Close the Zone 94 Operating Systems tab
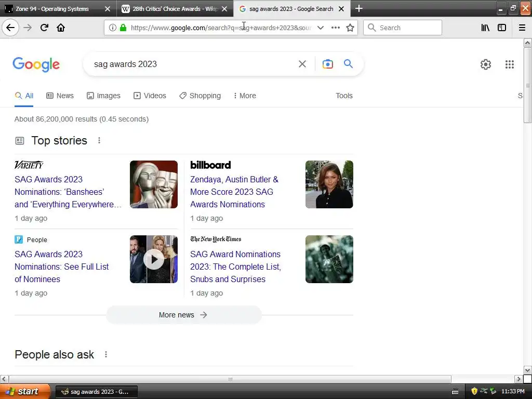Viewport: 532px width, 399px height. pyautogui.click(x=107, y=9)
